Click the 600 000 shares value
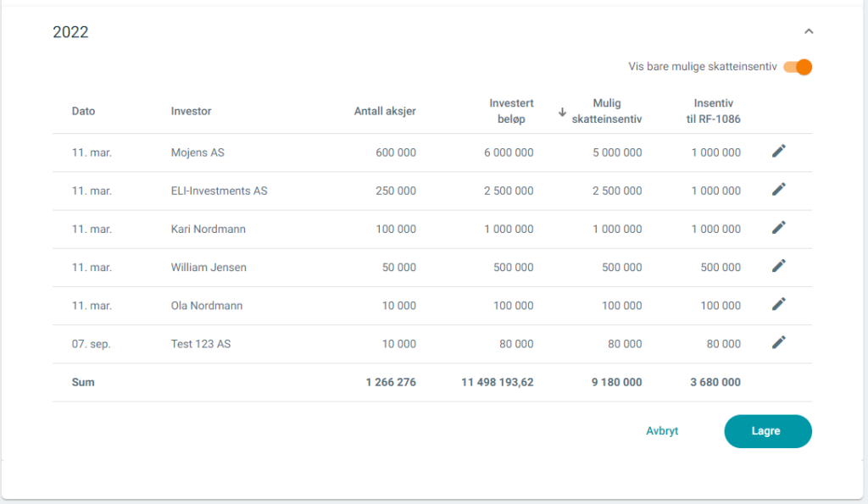868x504 pixels. (x=396, y=152)
